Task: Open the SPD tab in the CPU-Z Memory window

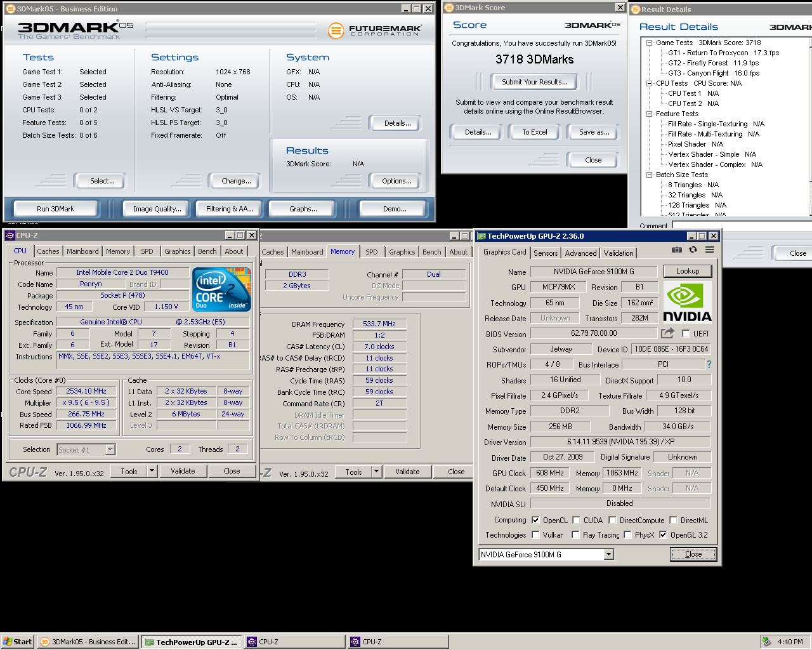Action: click(372, 252)
